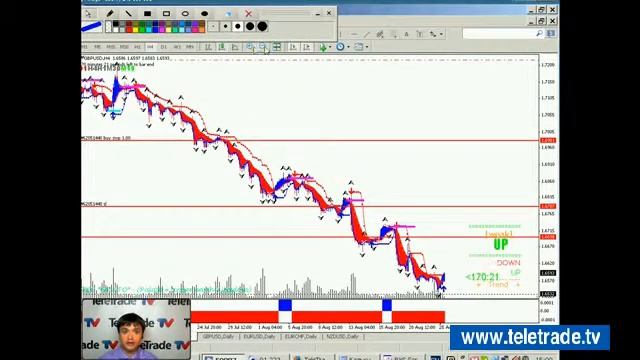Expand the periodicity clock dropdown arrow
This screenshot has height=360, width=640.
(348, 47)
